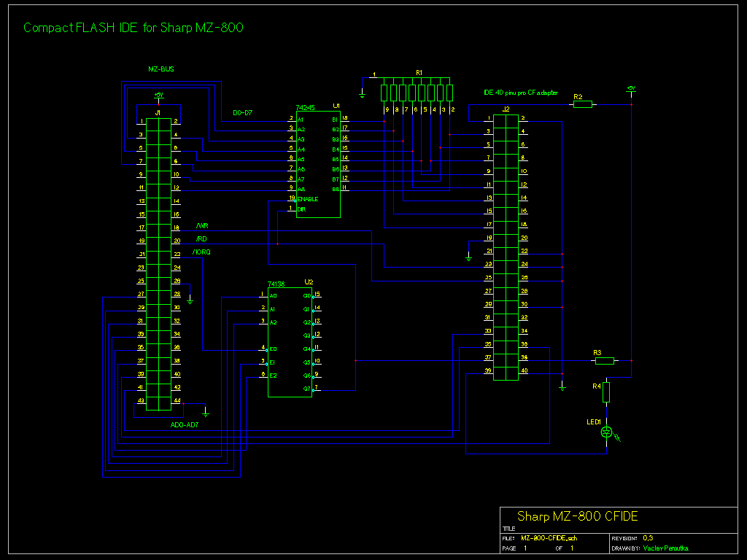Click the 'A0' pin label on U2
The image size is (747, 560).
(273, 296)
